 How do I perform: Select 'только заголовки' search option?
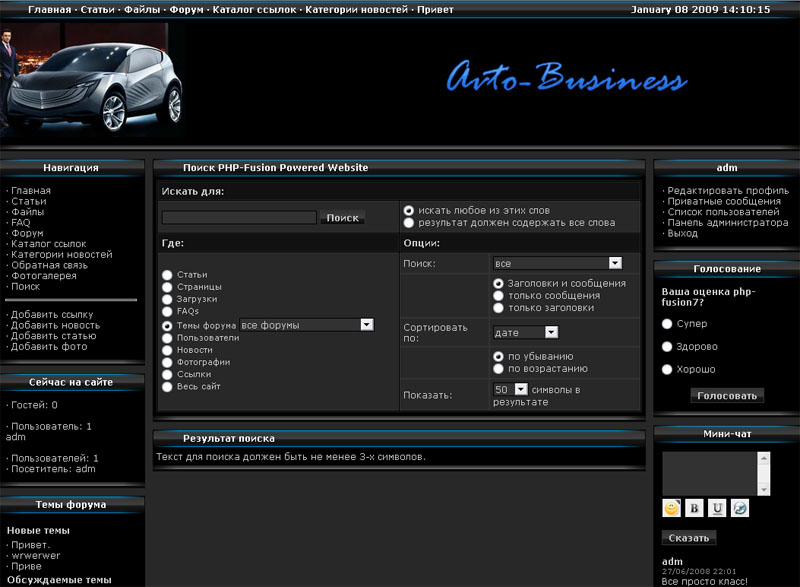point(498,308)
